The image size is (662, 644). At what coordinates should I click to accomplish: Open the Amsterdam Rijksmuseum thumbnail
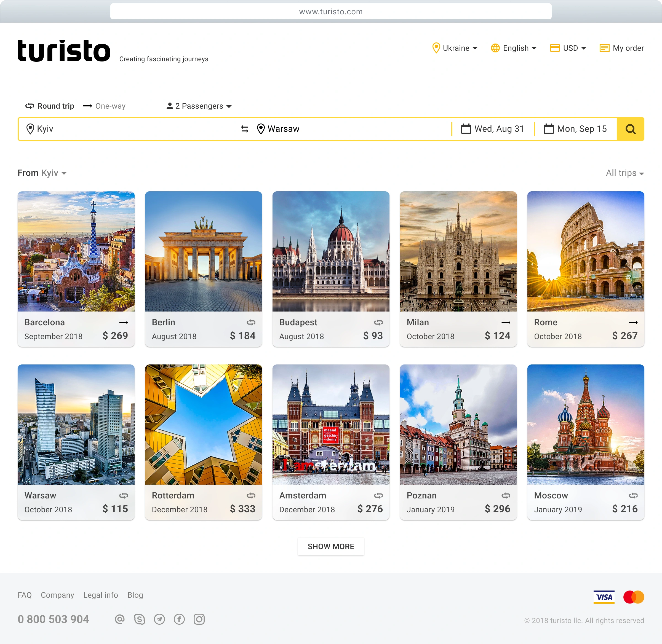click(331, 425)
